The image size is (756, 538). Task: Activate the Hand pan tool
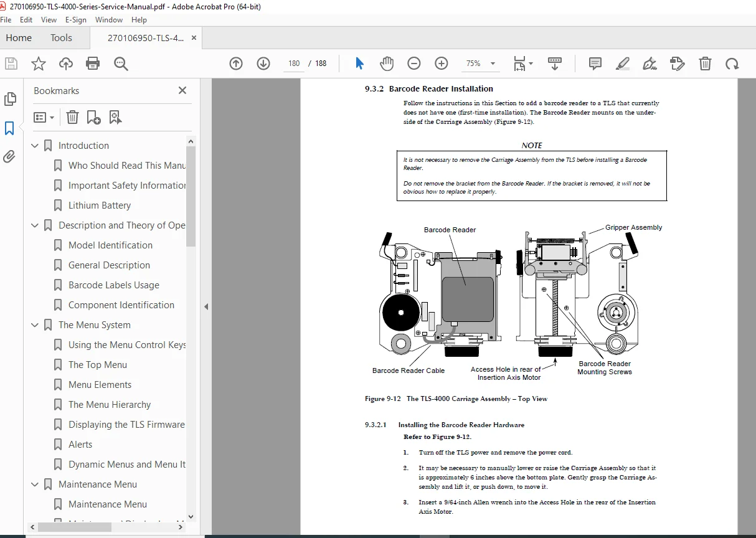(x=387, y=63)
